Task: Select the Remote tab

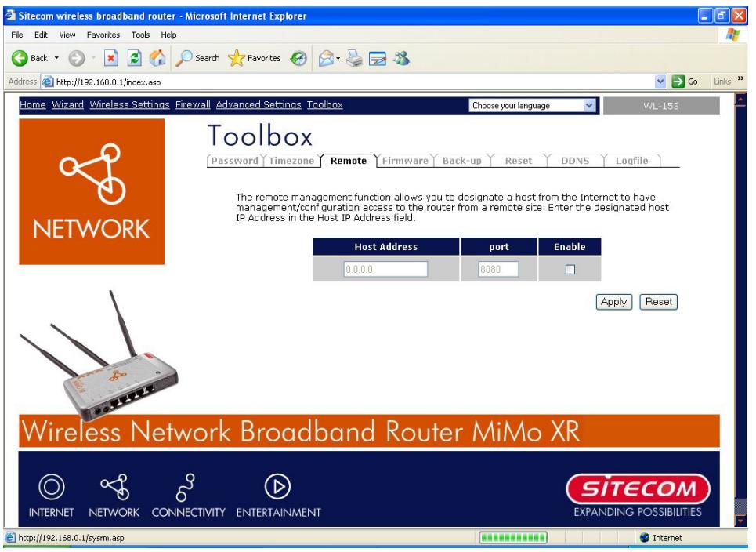Action: click(x=348, y=161)
